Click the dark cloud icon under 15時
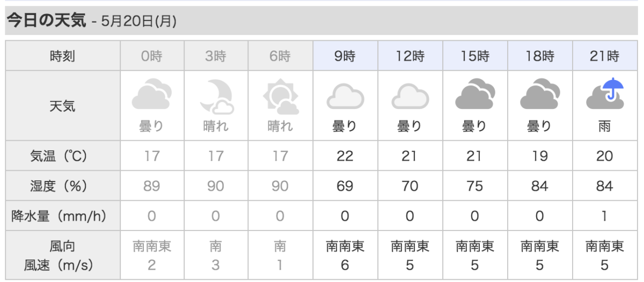The image size is (644, 282). [x=475, y=95]
